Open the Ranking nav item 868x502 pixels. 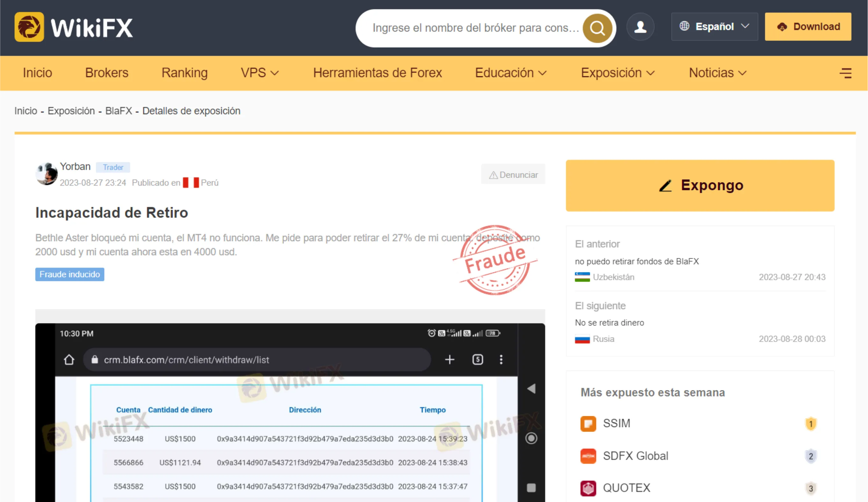click(184, 73)
